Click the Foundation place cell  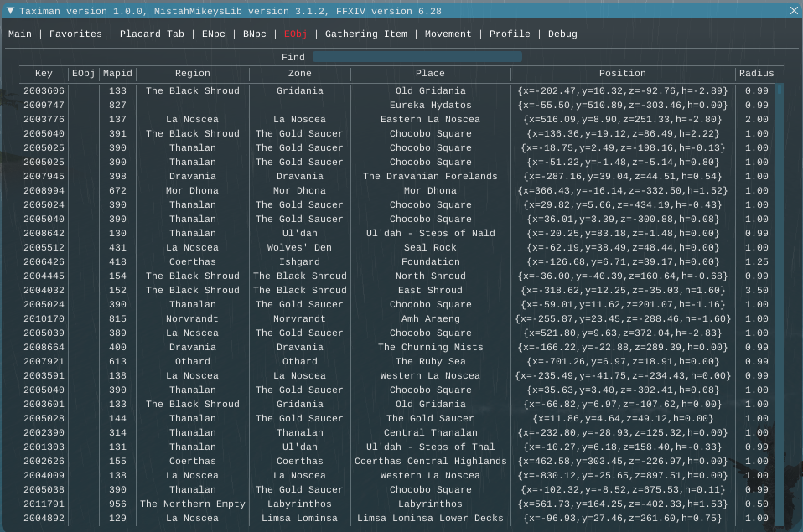(430, 261)
